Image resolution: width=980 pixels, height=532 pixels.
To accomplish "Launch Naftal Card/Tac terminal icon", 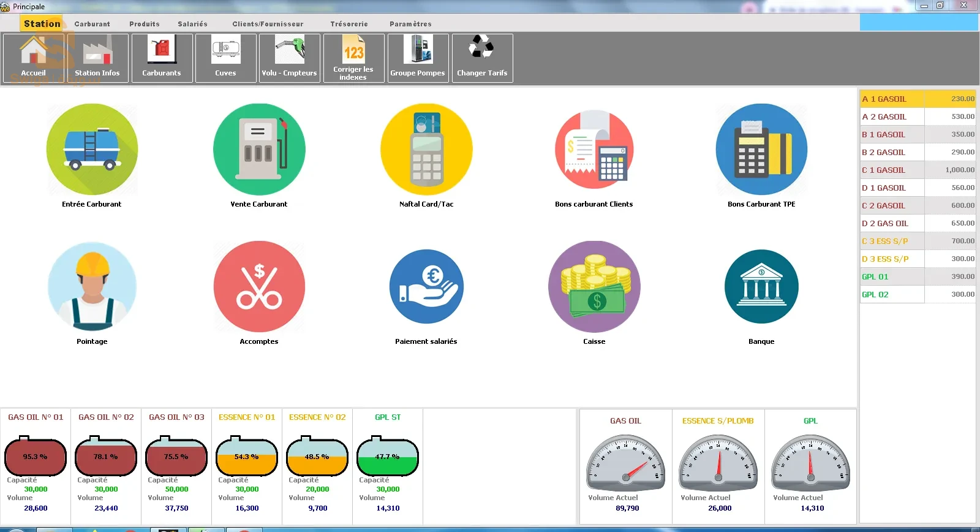I will click(426, 150).
